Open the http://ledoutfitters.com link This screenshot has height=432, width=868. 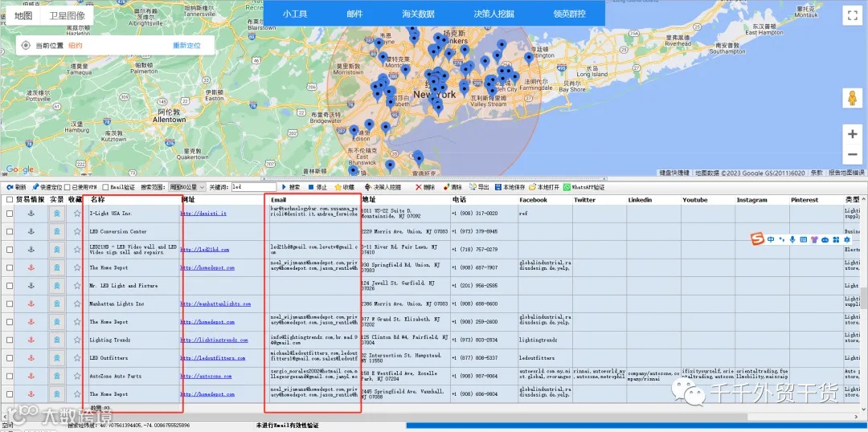tap(212, 358)
